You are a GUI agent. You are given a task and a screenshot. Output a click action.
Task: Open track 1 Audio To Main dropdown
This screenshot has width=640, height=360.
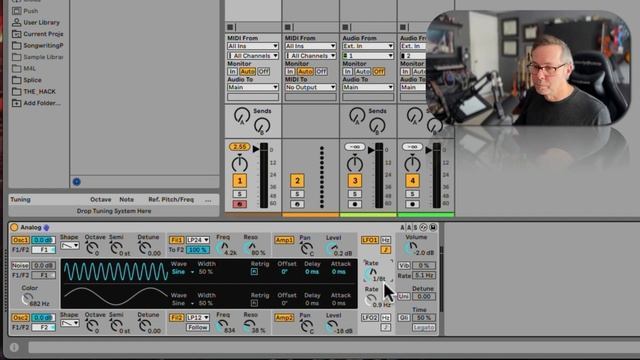(253, 87)
